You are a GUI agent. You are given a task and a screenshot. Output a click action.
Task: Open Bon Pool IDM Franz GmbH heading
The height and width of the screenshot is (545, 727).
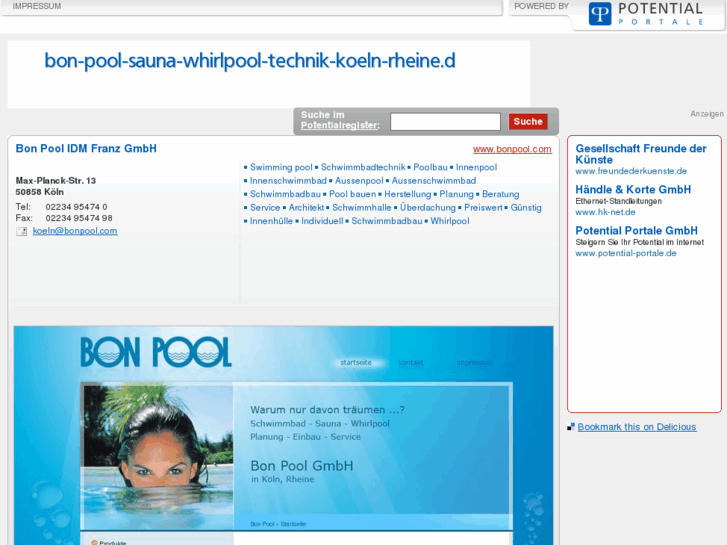coord(86,148)
